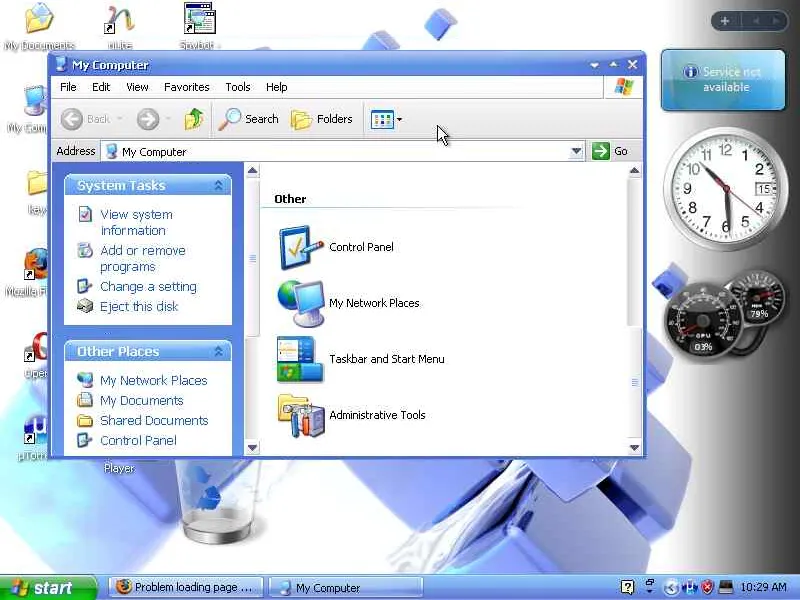Click the Shared Documents folder icon
The width and height of the screenshot is (800, 600).
(85, 420)
